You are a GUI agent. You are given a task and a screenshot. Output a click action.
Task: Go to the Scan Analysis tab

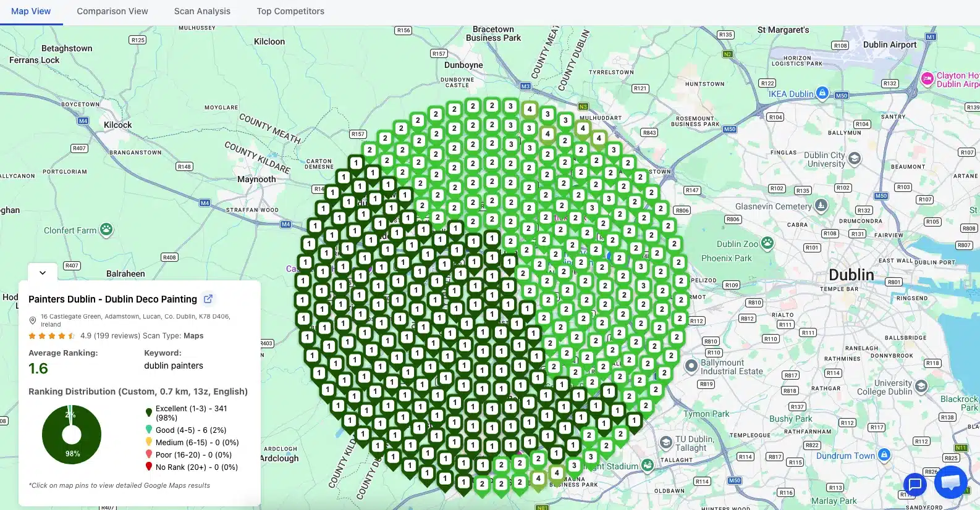click(202, 11)
